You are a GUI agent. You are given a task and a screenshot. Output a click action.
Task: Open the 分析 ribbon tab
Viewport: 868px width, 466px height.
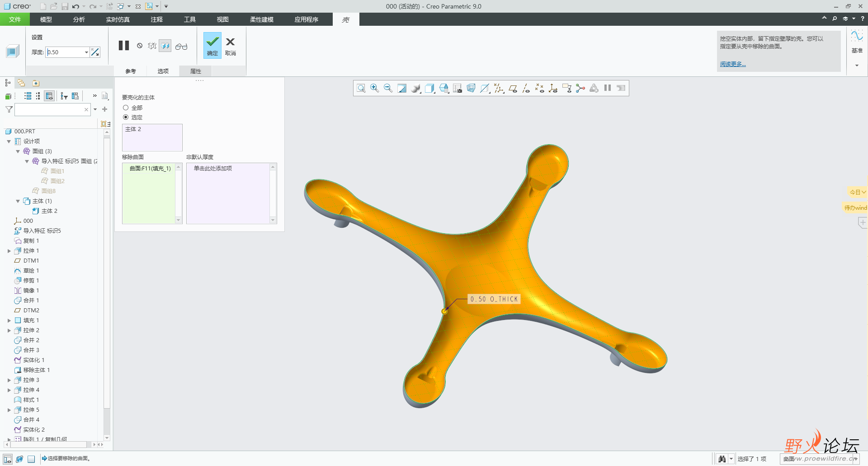[x=79, y=19]
